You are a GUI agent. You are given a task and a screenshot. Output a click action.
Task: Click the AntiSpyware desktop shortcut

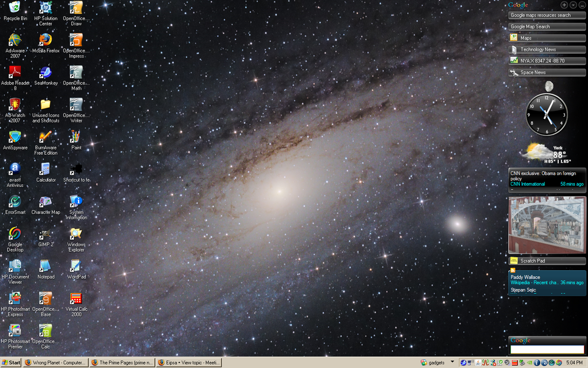15,140
